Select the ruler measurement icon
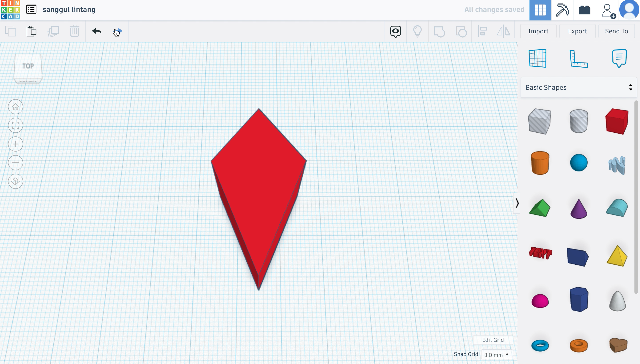Screen dimensions: 640x364 [578, 58]
